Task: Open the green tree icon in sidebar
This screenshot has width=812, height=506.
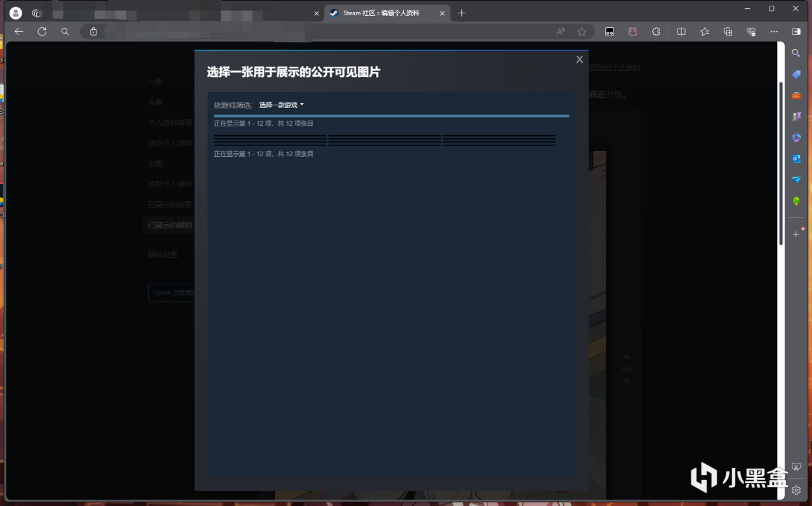Action: [796, 201]
